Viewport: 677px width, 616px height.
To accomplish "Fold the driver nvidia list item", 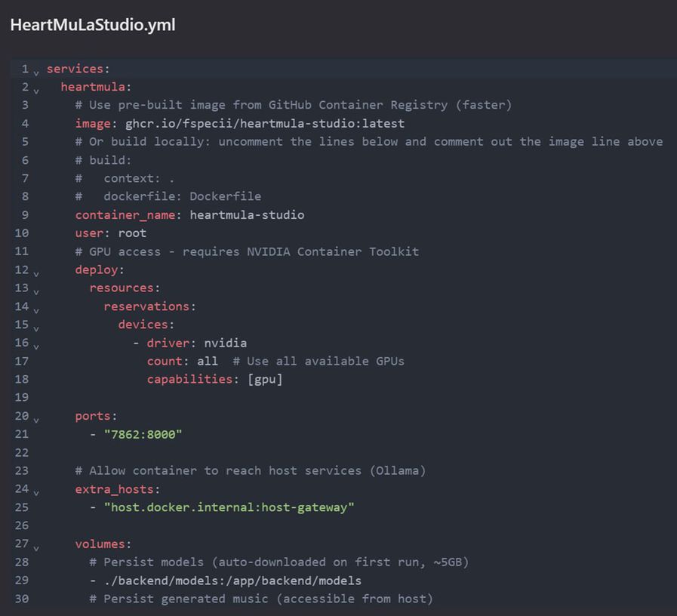I will pyautogui.click(x=35, y=345).
